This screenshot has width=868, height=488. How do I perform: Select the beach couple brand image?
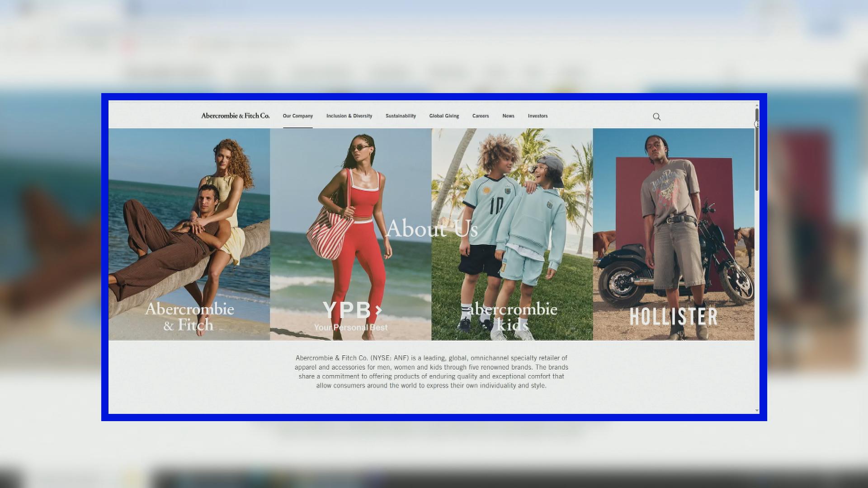coord(189,234)
